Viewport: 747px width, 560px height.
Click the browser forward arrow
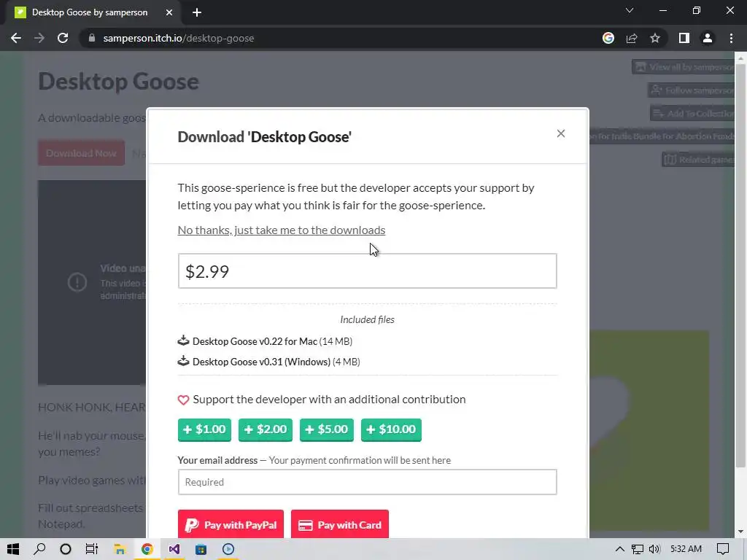39,38
